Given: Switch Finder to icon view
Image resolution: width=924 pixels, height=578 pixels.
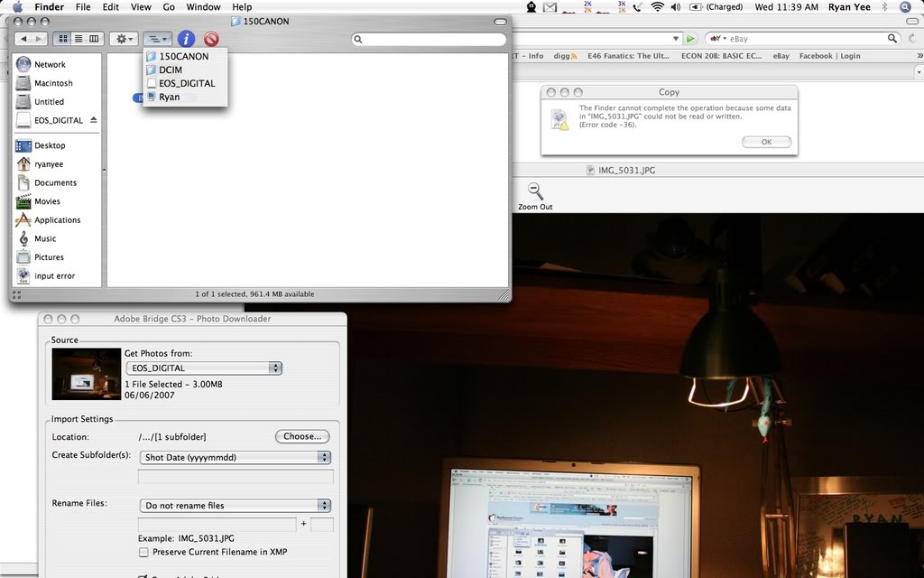Looking at the screenshot, I should coord(62,39).
